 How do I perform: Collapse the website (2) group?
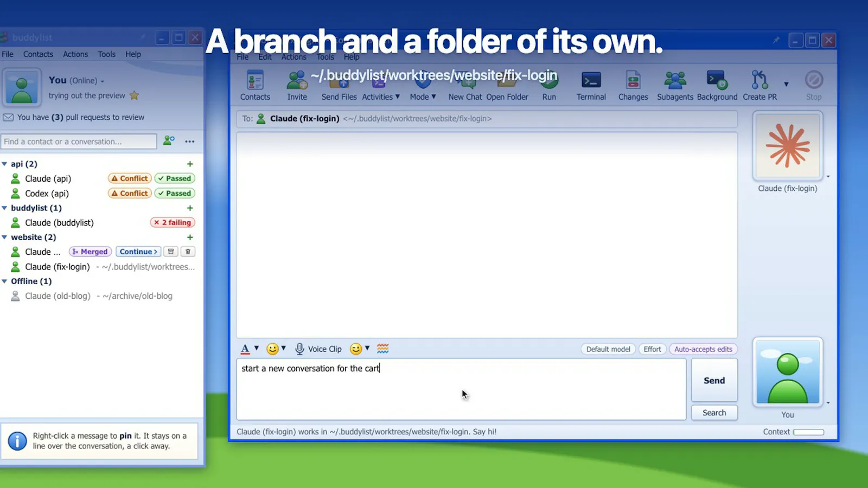(x=4, y=237)
